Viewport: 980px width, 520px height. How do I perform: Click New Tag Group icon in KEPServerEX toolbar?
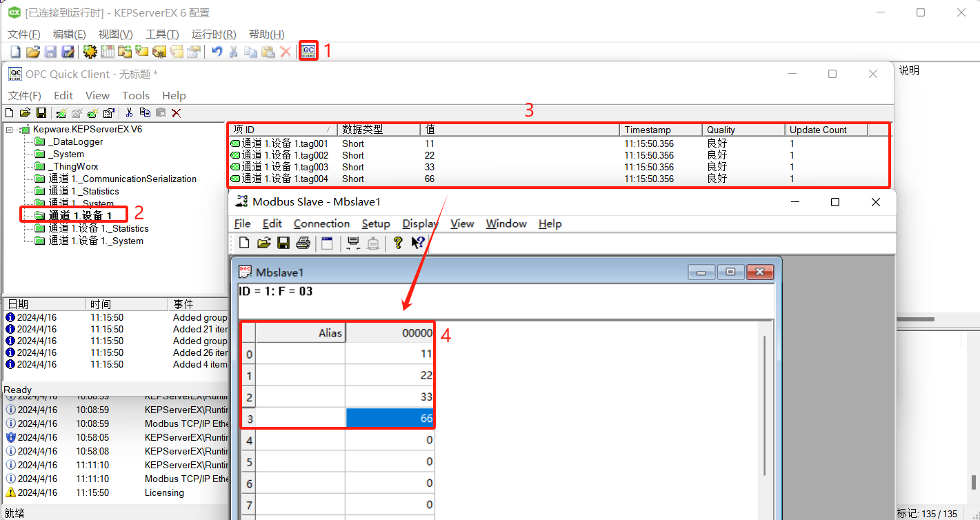tap(125, 52)
